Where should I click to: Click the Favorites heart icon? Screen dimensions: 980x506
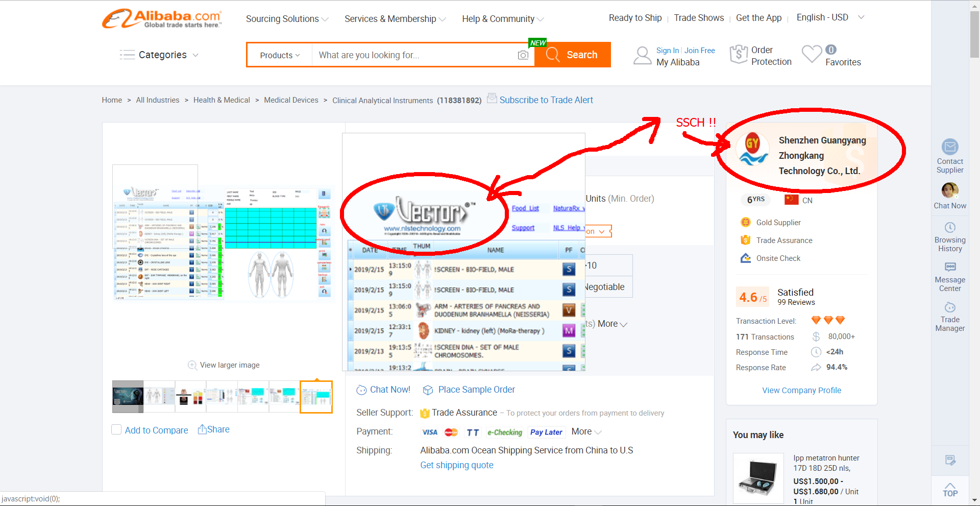point(812,54)
